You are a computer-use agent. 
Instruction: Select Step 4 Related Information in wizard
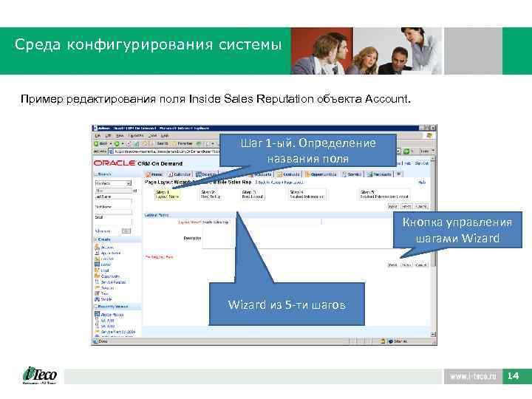pos(307,194)
